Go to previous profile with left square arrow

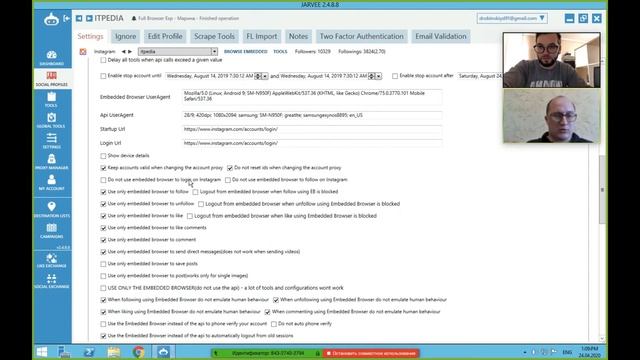79,18
